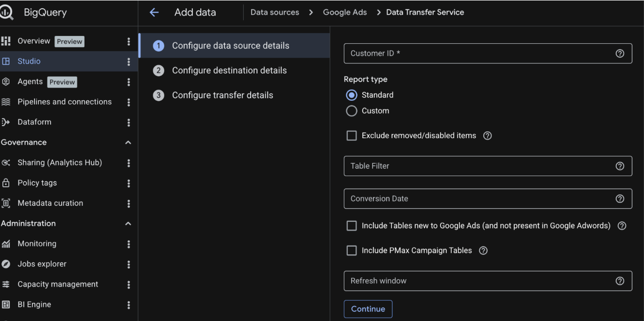Open more options for Overview
Screen dimensions: 644x321
click(x=129, y=41)
